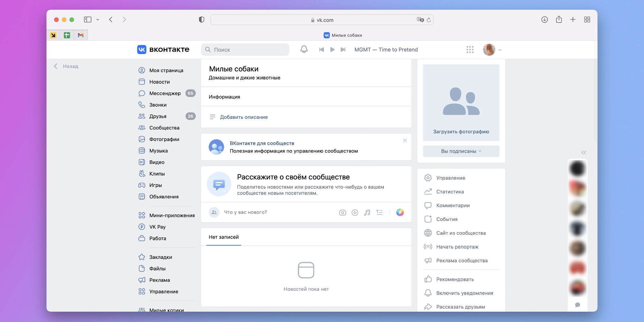This screenshot has height=322, width=644.
Task: Close the ВКонтакте для сообществ banner
Action: [x=405, y=140]
